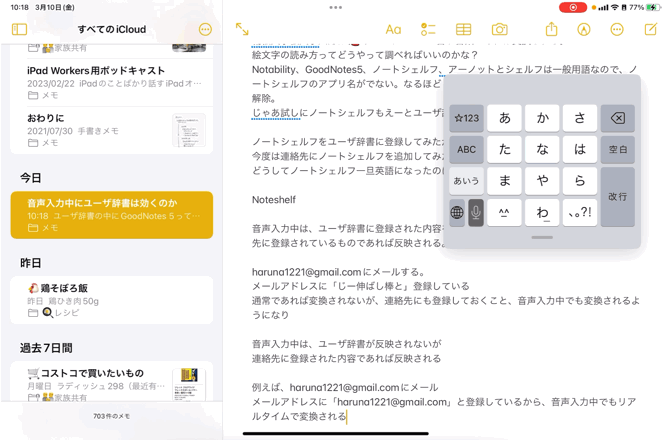Tap the red screen recording indicator

(573, 7)
